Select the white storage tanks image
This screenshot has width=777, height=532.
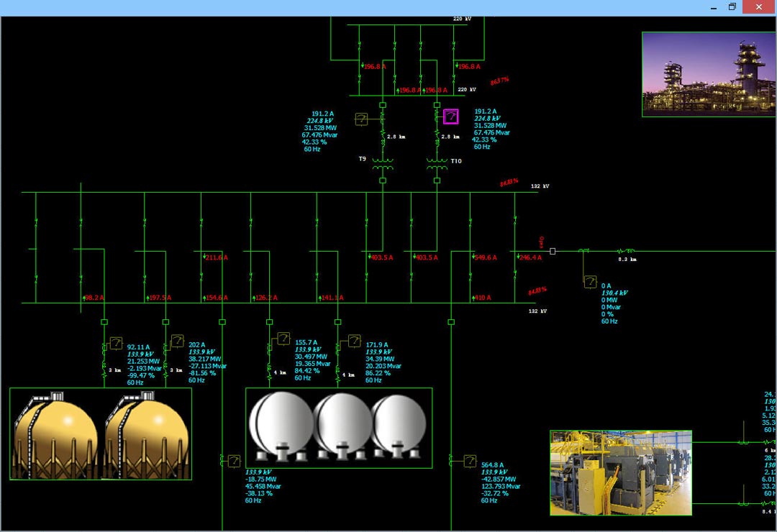pos(338,428)
